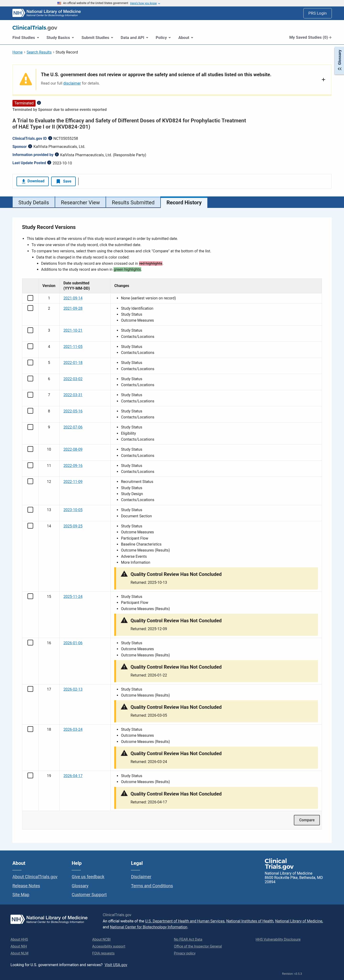Expand the Submit Studies menu
This screenshot has width=344, height=980.
coord(97,38)
